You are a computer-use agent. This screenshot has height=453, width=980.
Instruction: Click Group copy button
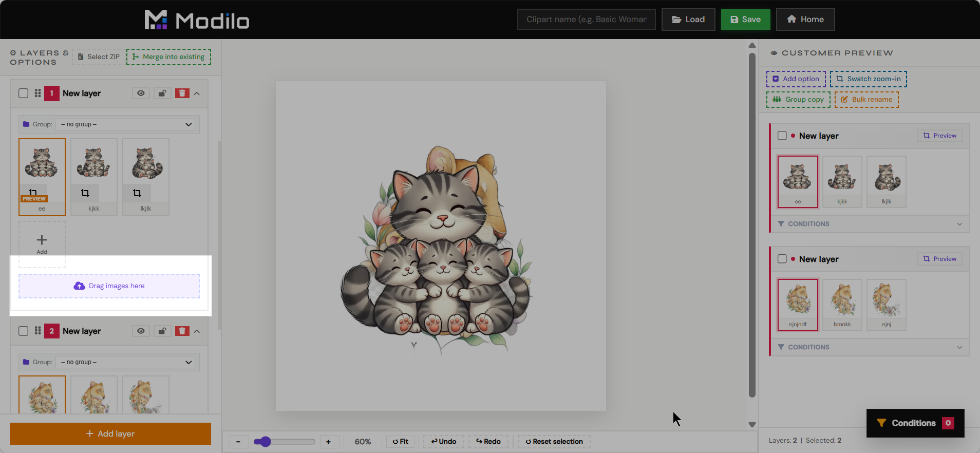pos(798,100)
